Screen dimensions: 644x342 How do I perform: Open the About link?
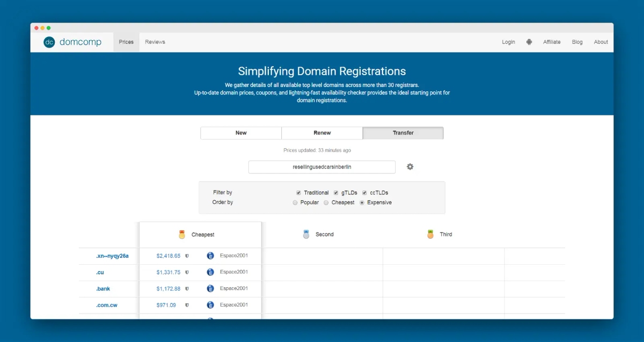pyautogui.click(x=601, y=42)
